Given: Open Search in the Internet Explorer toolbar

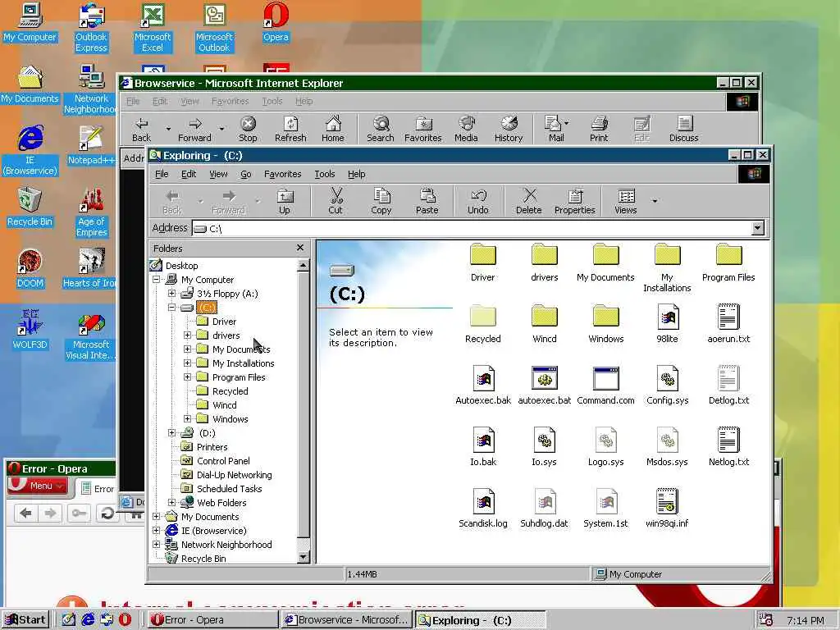Looking at the screenshot, I should coord(381,129).
